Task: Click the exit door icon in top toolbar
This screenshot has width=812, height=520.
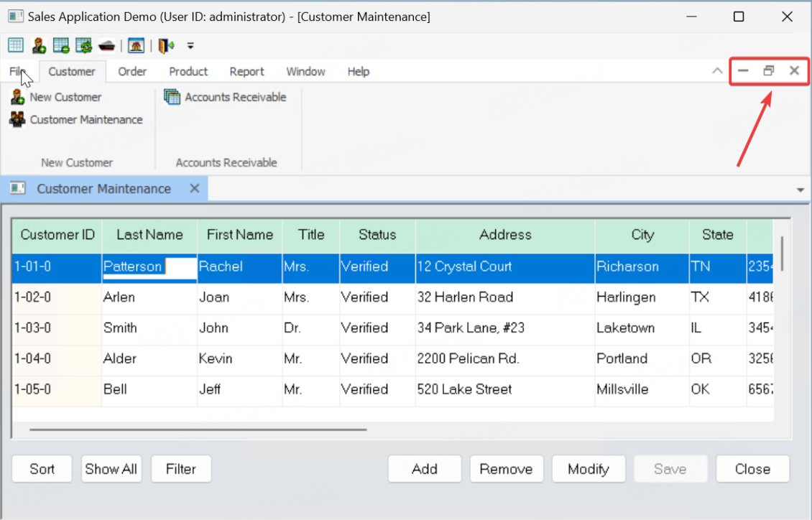Action: 166,46
